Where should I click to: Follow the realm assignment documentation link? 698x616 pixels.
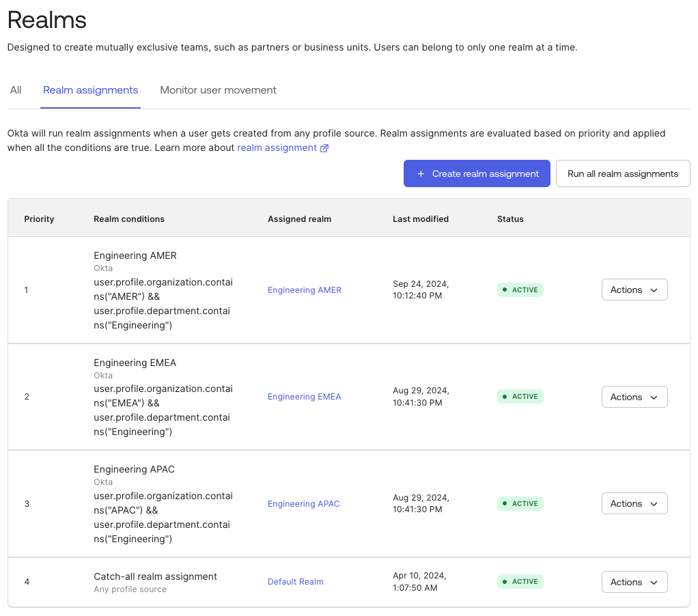click(x=277, y=148)
